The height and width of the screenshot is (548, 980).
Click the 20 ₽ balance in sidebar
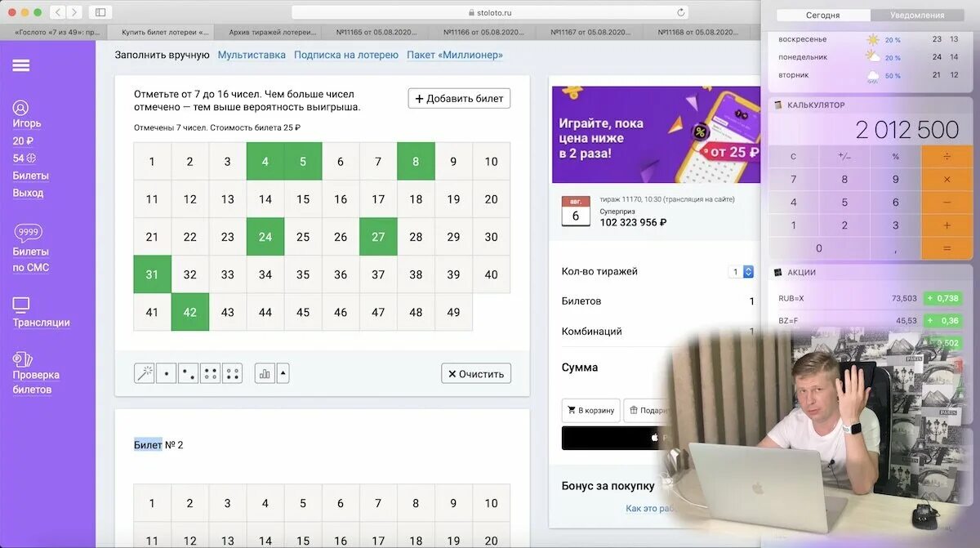(23, 140)
